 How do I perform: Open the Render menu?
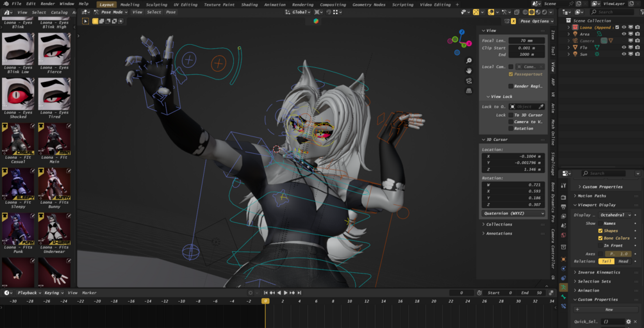click(x=47, y=4)
